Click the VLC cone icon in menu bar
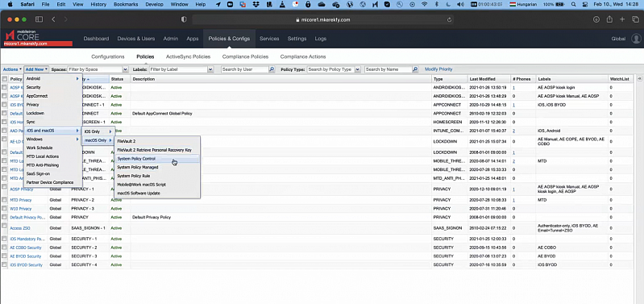Viewport: 644px width, 304px height. (x=283, y=4)
